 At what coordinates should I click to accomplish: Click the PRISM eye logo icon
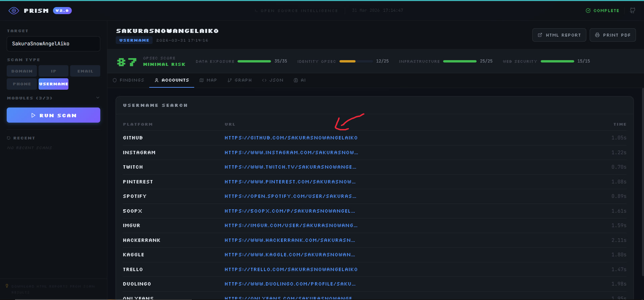13,11
